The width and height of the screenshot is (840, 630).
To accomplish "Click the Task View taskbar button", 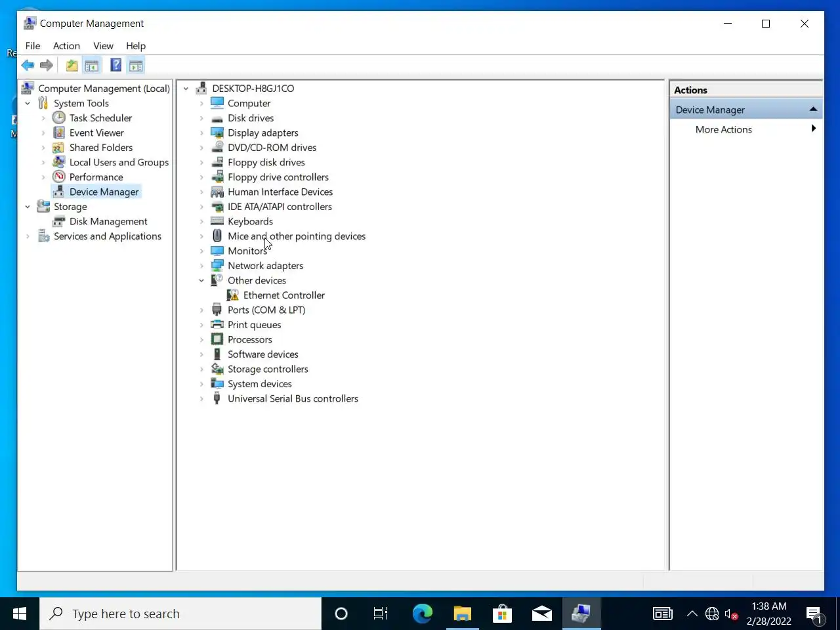I will coord(381,614).
